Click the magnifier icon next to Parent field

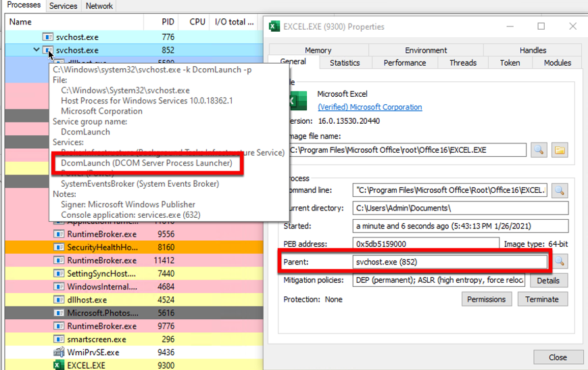[559, 262]
